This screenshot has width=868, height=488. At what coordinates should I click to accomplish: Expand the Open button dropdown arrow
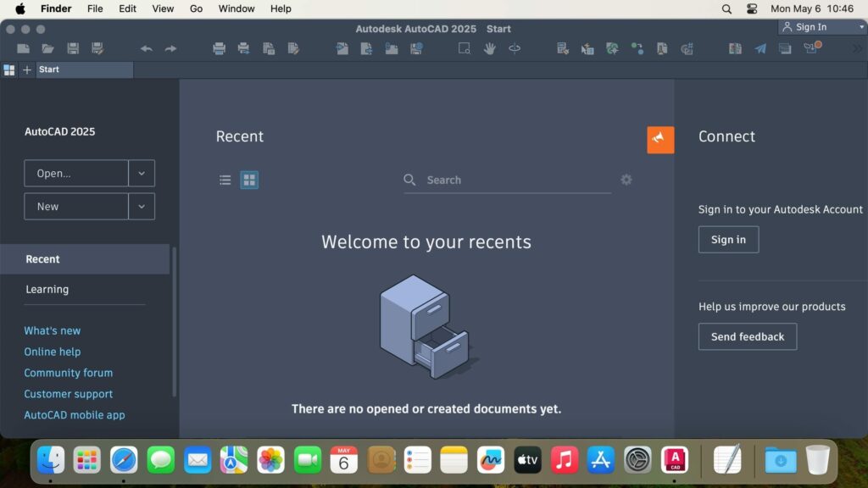click(x=142, y=173)
